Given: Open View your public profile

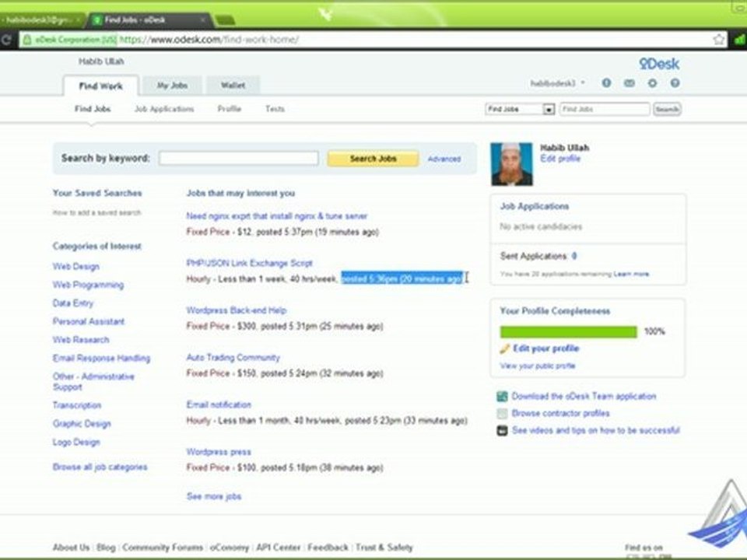Looking at the screenshot, I should [538, 366].
